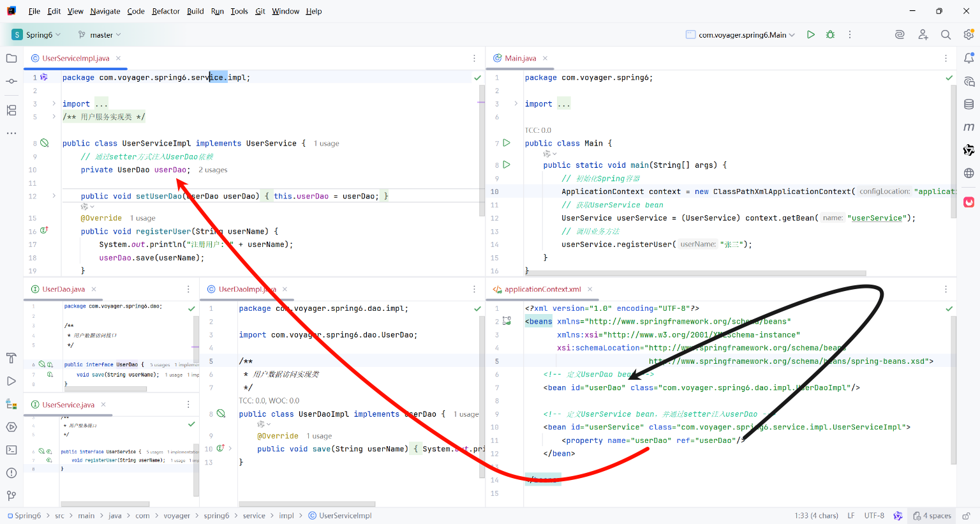980x524 pixels.
Task: Open IDE settings gear
Action: pyautogui.click(x=969, y=34)
